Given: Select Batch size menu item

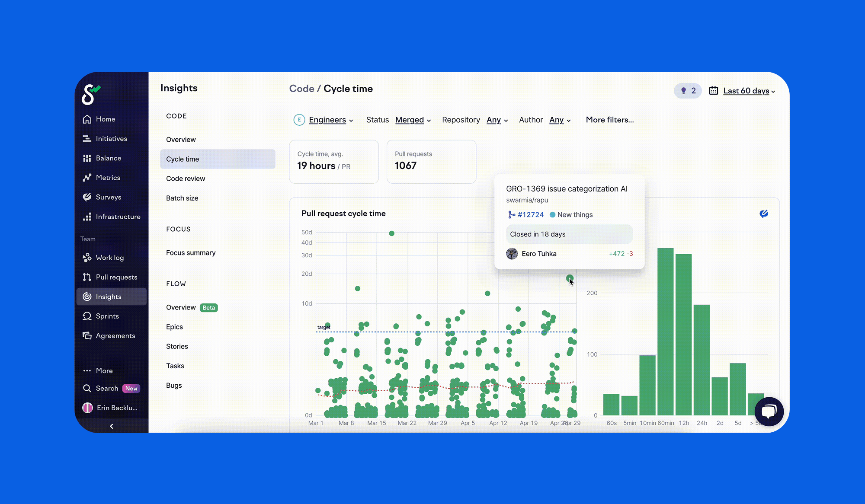Looking at the screenshot, I should 182,198.
